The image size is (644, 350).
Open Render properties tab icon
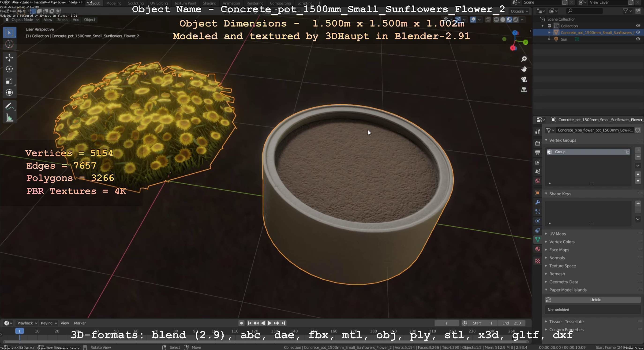(538, 143)
